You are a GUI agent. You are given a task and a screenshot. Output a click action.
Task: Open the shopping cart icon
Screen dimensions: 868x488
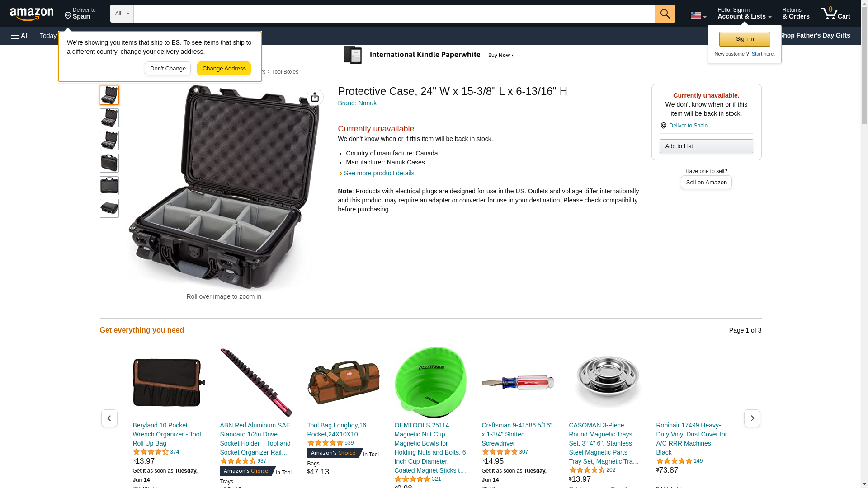coord(835,13)
